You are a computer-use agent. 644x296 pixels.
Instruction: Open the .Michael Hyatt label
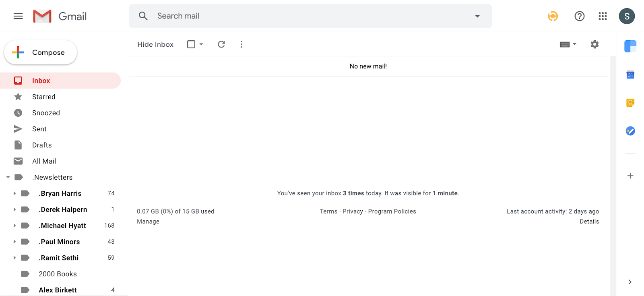(62, 226)
